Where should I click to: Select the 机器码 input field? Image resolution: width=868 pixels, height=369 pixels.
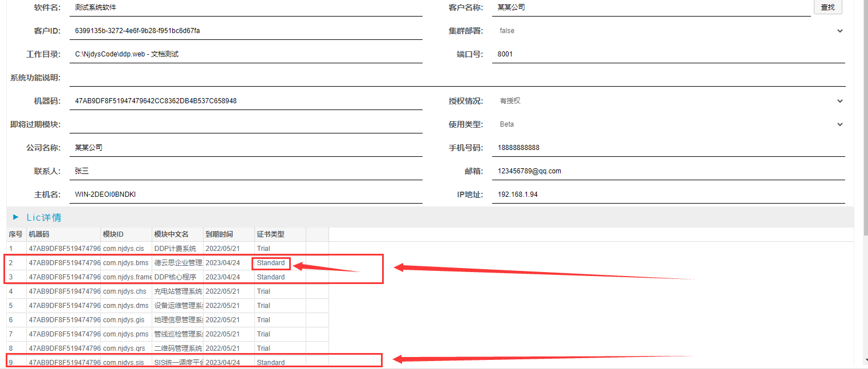pyautogui.click(x=248, y=101)
